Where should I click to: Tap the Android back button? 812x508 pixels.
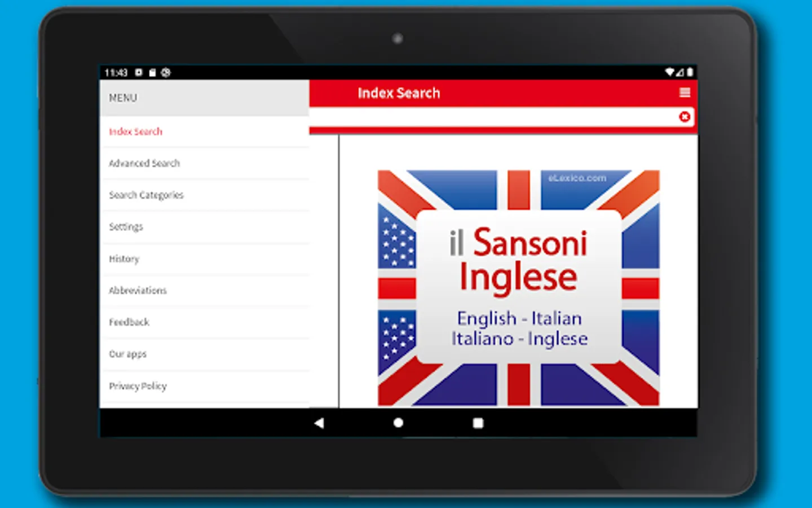[319, 423]
